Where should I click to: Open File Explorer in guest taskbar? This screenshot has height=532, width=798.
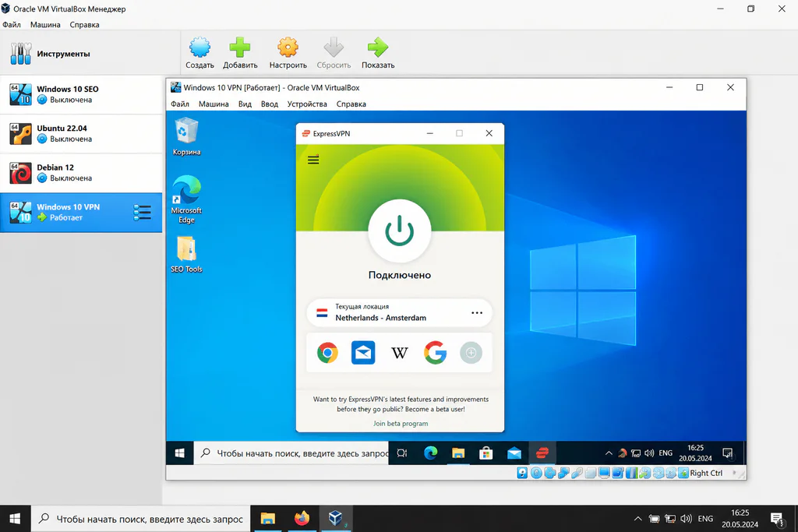[x=458, y=453]
